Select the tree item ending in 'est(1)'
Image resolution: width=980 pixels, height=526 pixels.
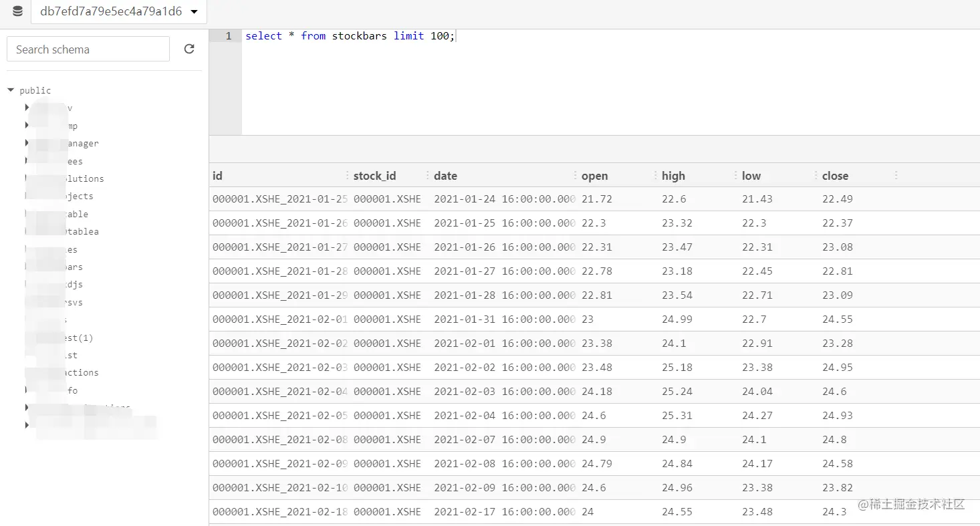78,338
